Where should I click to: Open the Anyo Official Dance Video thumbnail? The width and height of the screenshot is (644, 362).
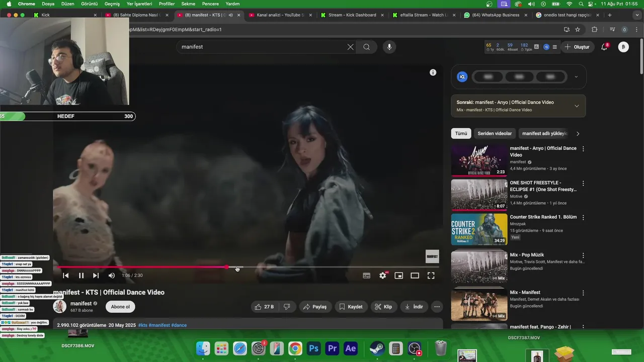tap(479, 160)
